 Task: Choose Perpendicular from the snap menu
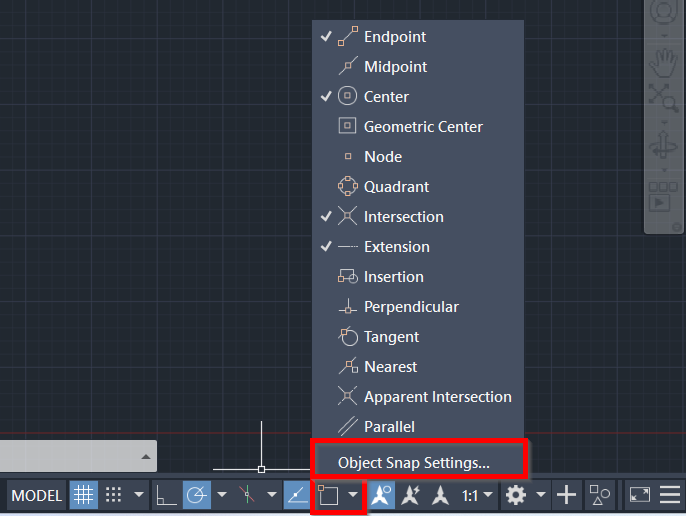(410, 307)
